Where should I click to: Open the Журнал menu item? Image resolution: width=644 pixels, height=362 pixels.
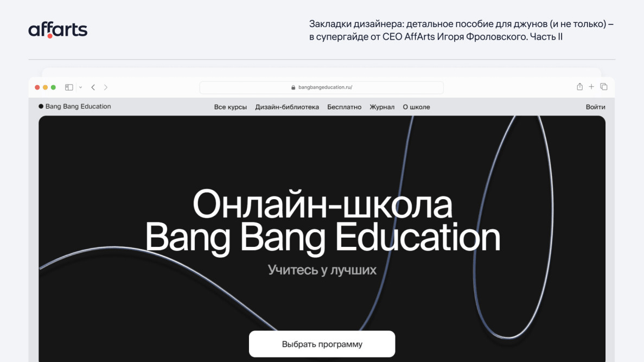(x=382, y=107)
